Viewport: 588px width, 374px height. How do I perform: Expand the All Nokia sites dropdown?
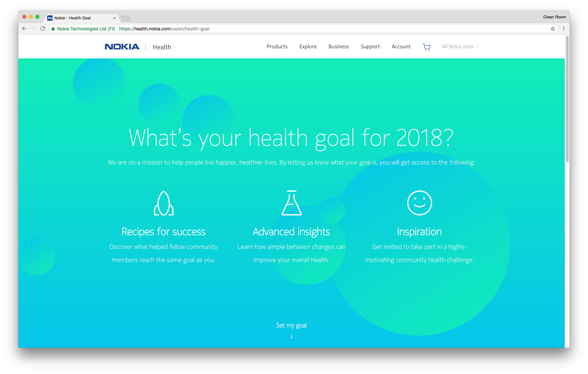(x=461, y=46)
